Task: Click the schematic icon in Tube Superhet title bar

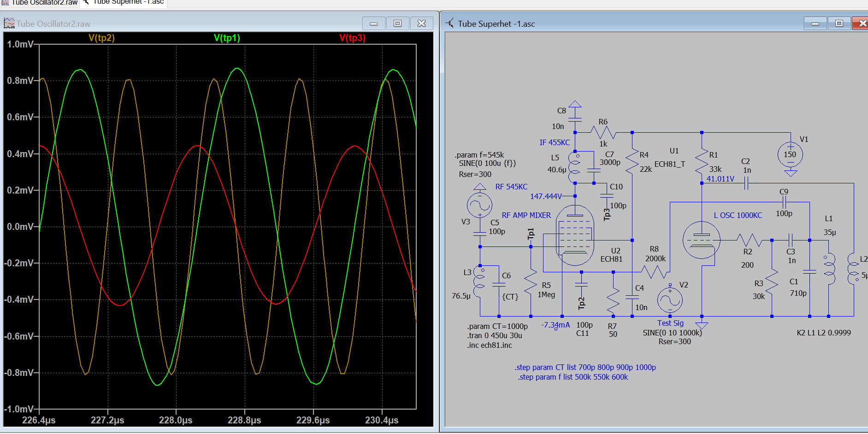Action: click(x=450, y=23)
